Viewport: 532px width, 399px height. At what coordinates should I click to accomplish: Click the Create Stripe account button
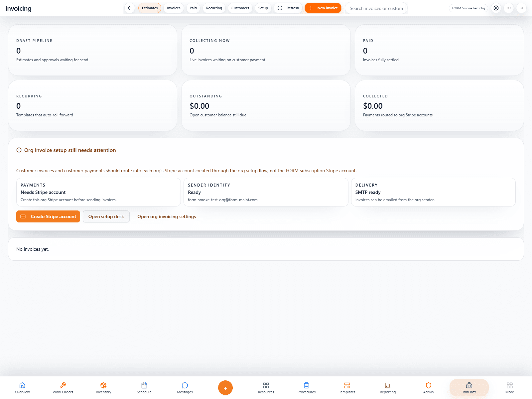(48, 216)
